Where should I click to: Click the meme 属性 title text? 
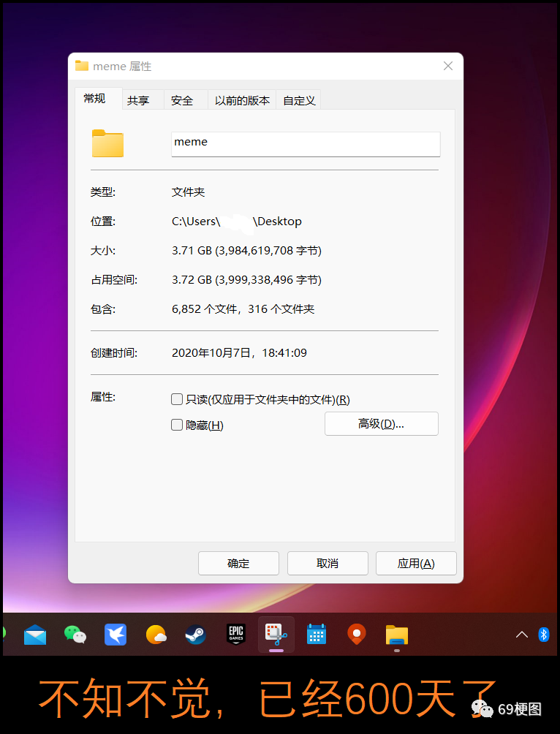coord(122,67)
